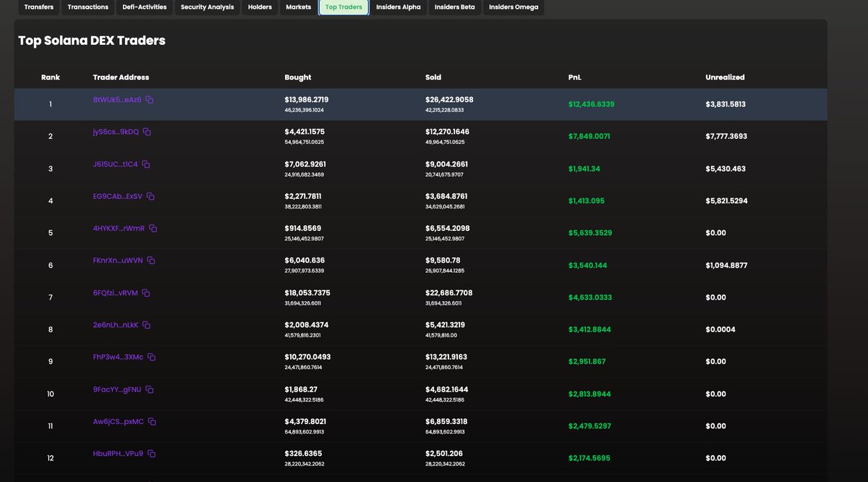Copy address of rank 1 trader 8tWUk5...eAz6

coord(150,101)
